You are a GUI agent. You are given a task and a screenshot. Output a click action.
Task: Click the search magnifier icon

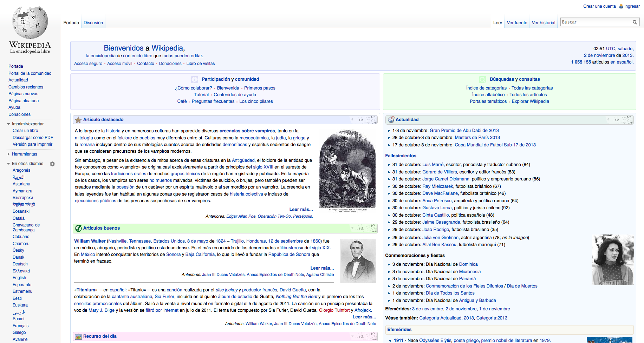click(x=635, y=22)
